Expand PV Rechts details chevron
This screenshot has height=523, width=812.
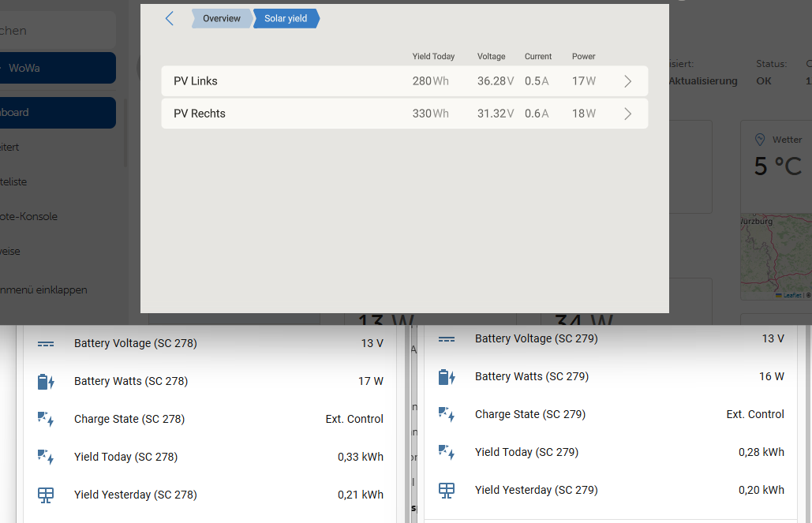pyautogui.click(x=627, y=114)
